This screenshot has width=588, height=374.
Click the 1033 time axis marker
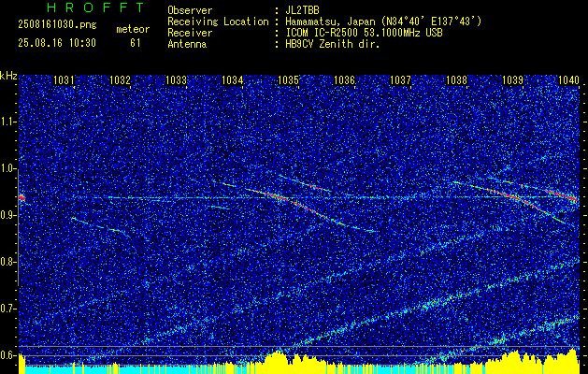176,79
